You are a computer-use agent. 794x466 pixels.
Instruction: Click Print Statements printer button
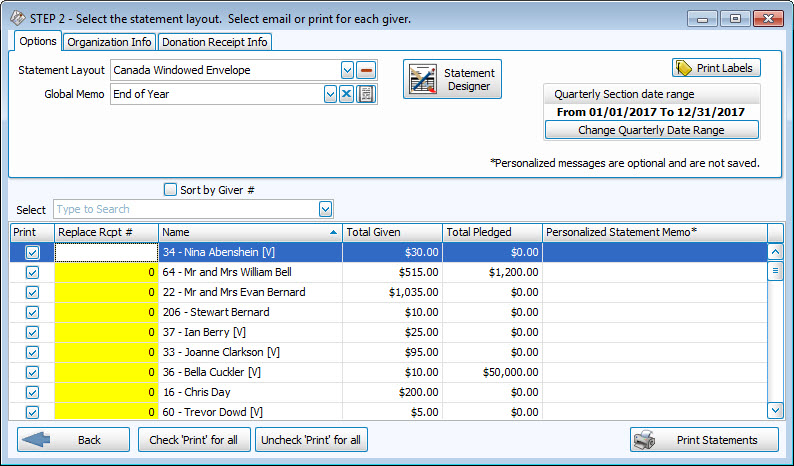pyautogui.click(x=706, y=440)
